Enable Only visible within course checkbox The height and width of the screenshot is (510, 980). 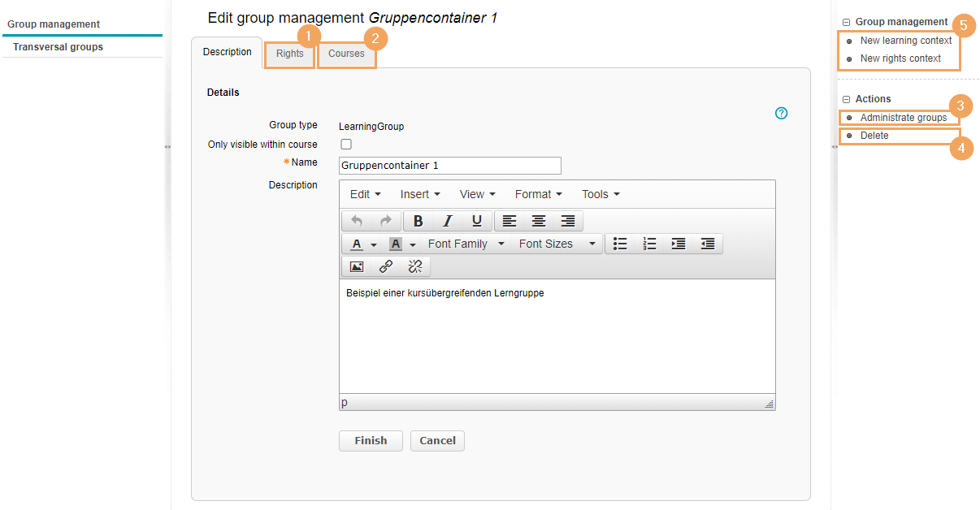pyautogui.click(x=346, y=145)
